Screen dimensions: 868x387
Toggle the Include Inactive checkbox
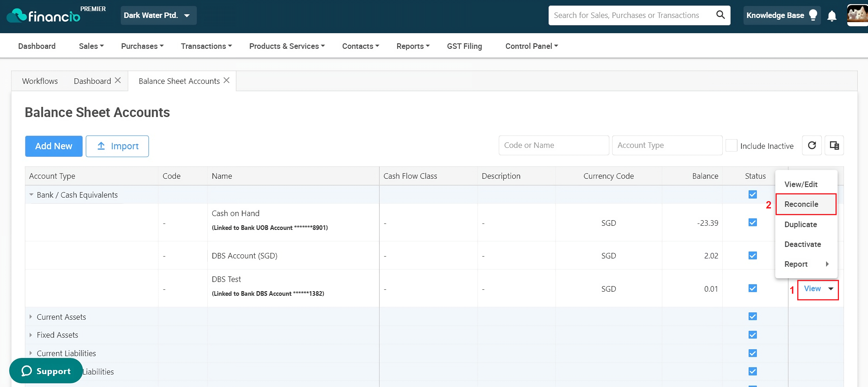tap(730, 146)
